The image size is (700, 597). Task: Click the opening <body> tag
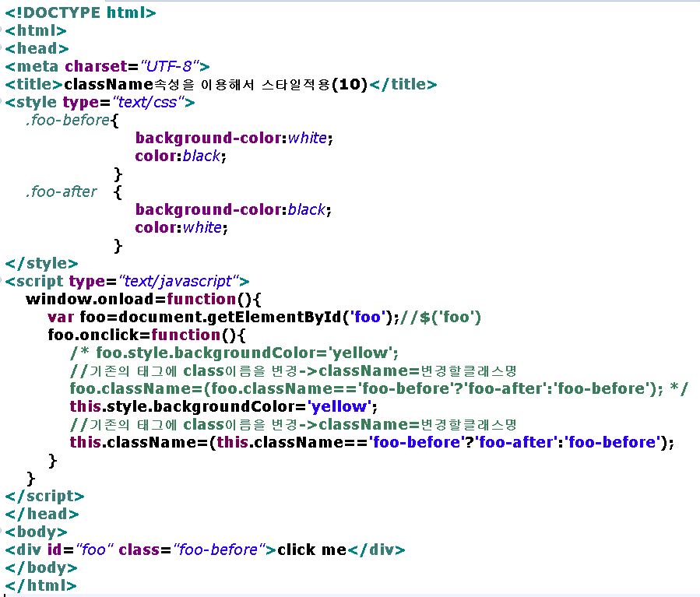pyautogui.click(x=36, y=532)
